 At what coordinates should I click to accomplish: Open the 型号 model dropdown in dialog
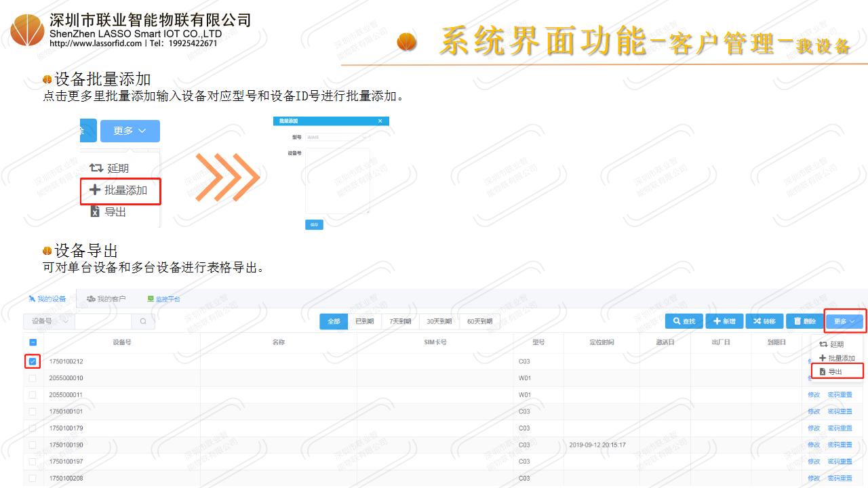pyautogui.click(x=336, y=137)
